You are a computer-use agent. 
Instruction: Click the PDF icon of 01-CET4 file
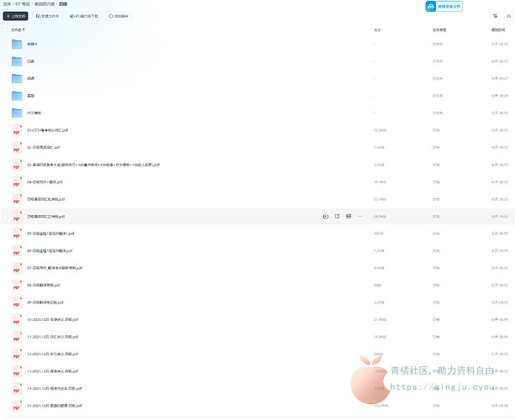(x=17, y=130)
